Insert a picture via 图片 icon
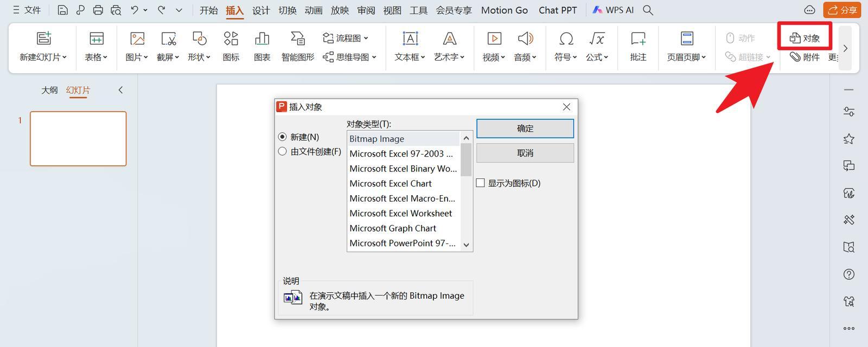The height and width of the screenshot is (347, 868). pyautogui.click(x=137, y=38)
